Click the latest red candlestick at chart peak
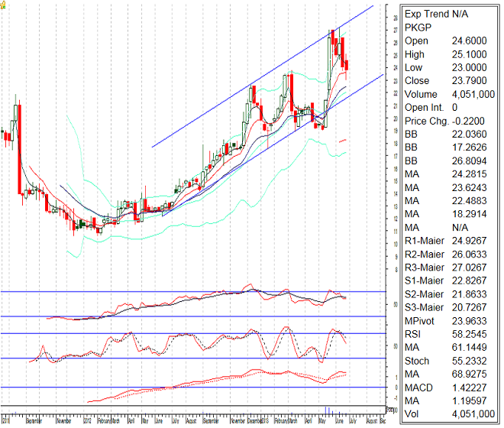504x428 pixels. pyautogui.click(x=347, y=66)
